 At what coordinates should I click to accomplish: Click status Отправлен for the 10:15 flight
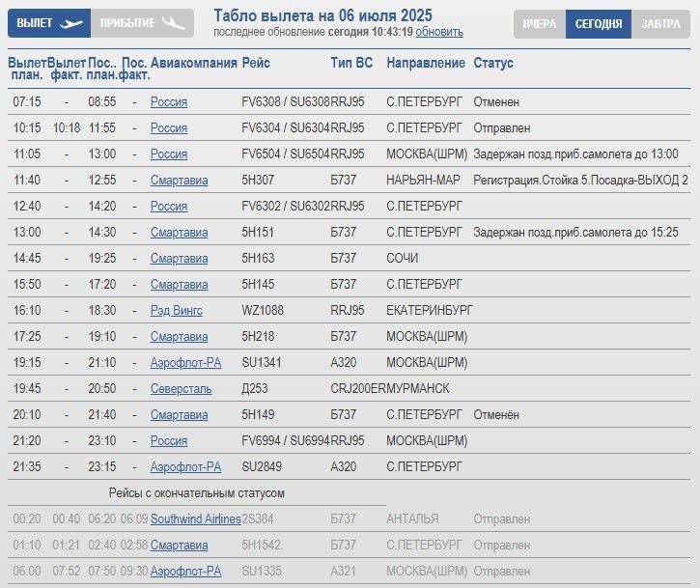coord(502,128)
